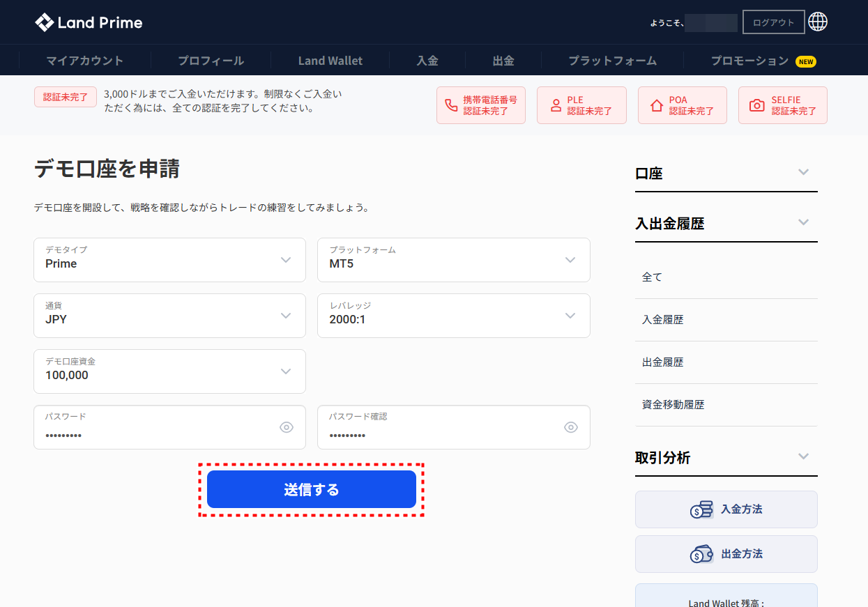This screenshot has height=607, width=868.
Task: Open the globe language selector
Action: [x=818, y=22]
